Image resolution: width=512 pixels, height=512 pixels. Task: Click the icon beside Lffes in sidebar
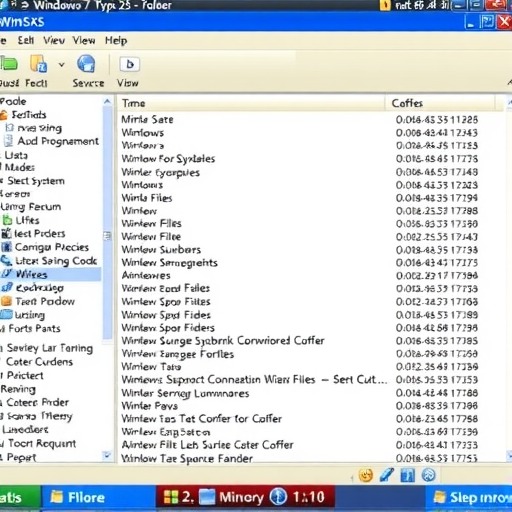tap(7, 220)
